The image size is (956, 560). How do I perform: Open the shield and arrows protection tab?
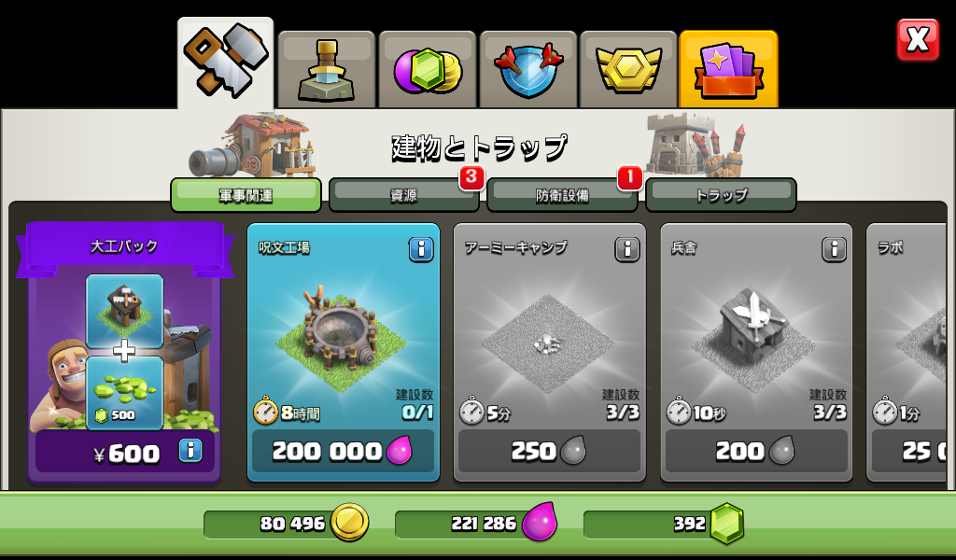pyautogui.click(x=528, y=69)
